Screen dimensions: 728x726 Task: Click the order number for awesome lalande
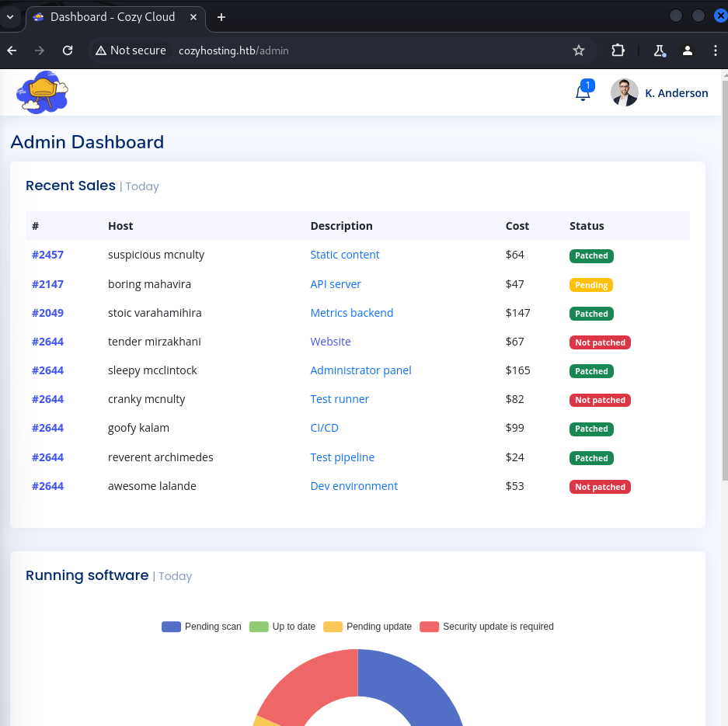coord(48,486)
